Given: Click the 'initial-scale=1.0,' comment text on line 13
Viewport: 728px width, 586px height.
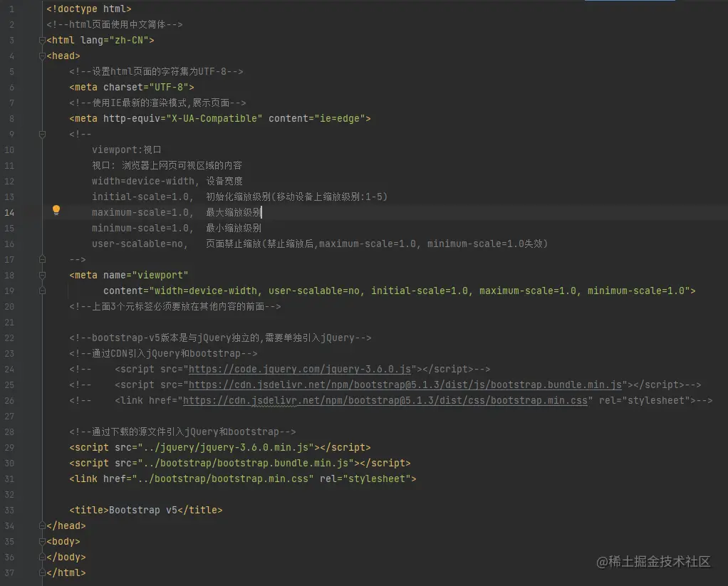Looking at the screenshot, I should tap(142, 197).
